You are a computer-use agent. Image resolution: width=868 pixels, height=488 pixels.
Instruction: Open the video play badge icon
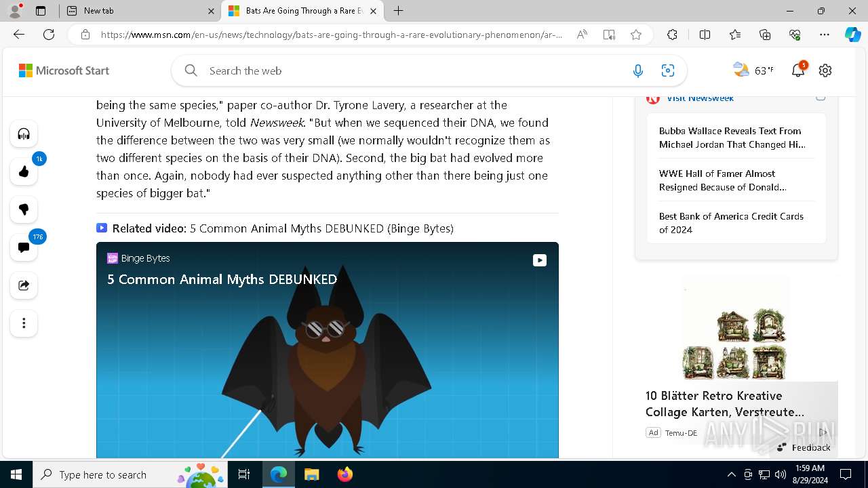540,260
